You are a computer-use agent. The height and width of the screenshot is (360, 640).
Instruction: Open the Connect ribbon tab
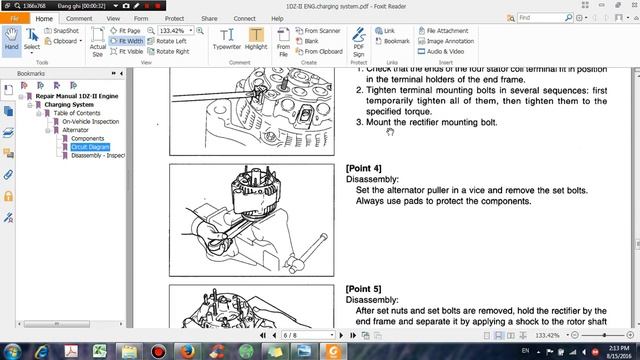(x=244, y=18)
